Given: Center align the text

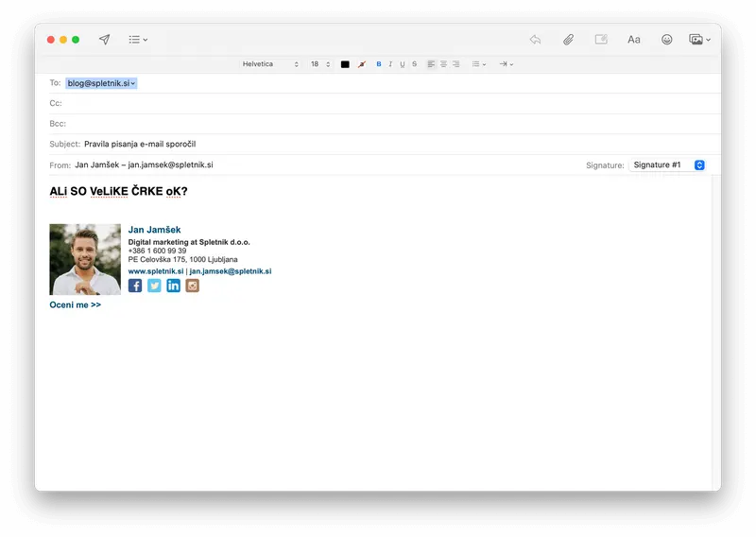Looking at the screenshot, I should point(443,64).
